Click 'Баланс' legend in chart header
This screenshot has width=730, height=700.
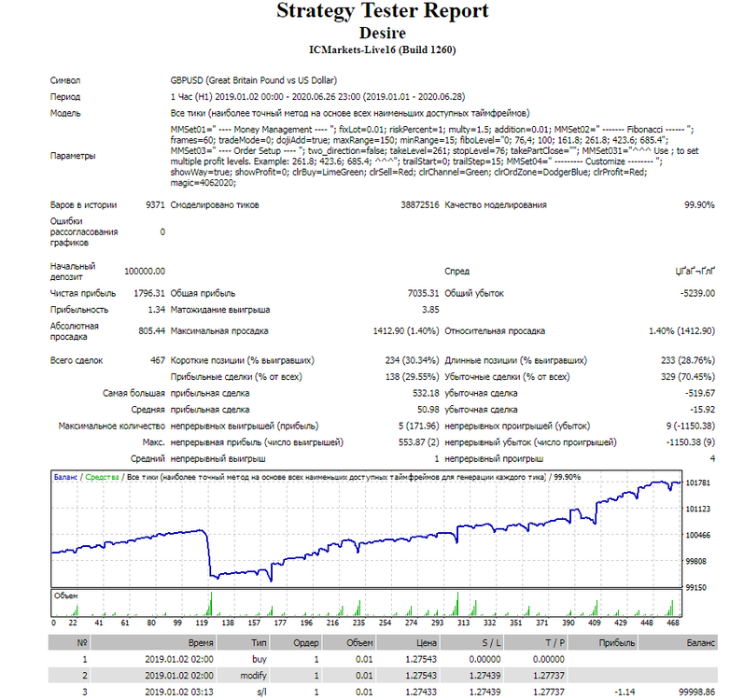pos(65,477)
